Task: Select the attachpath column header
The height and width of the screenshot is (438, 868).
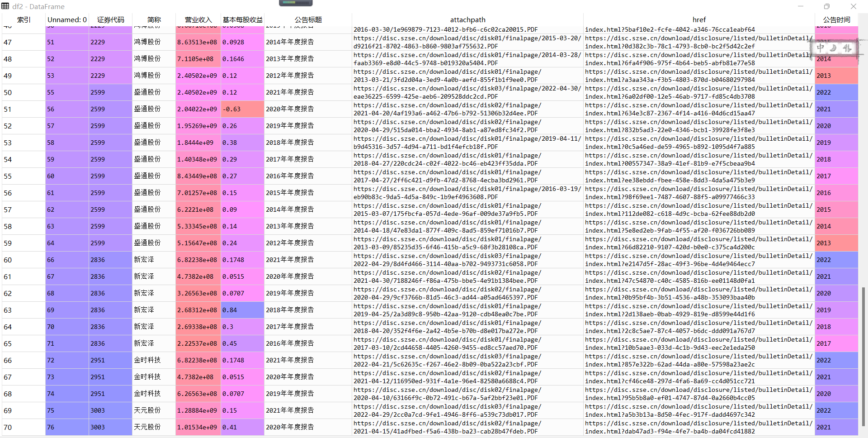Action: [x=467, y=19]
